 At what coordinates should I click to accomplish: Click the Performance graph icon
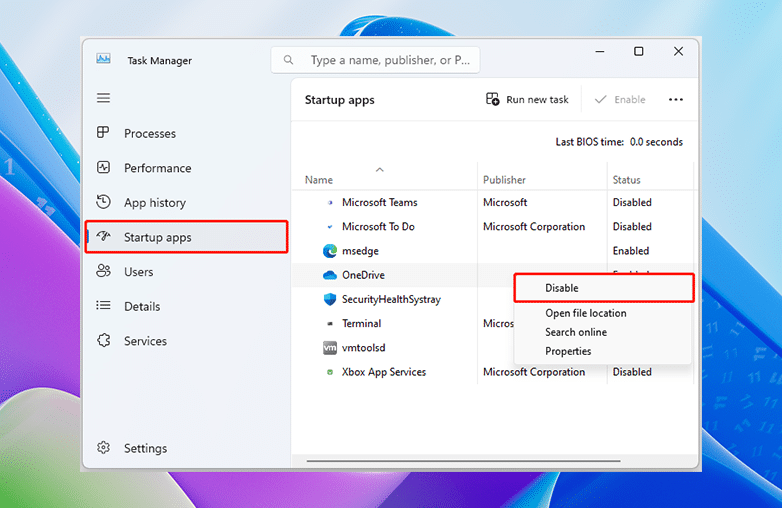pyautogui.click(x=103, y=168)
